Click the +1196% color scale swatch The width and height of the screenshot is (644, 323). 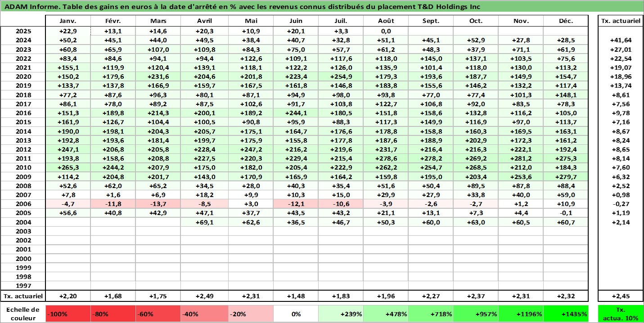(521, 314)
